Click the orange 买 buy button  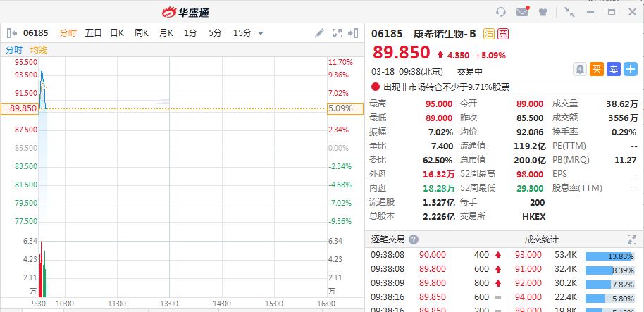597,69
